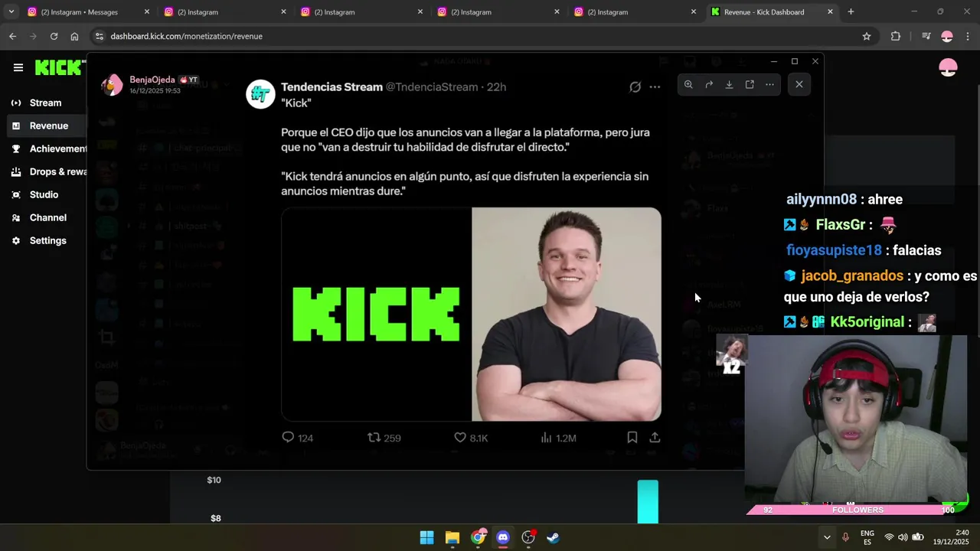Open Chrome tab search dropdown
This screenshot has height=551, width=980.
11,12
